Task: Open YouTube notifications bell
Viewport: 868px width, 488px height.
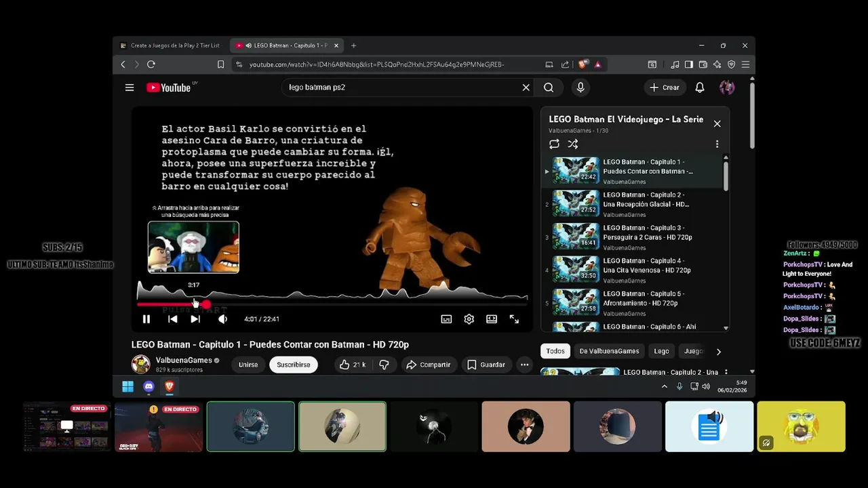Action: [700, 87]
